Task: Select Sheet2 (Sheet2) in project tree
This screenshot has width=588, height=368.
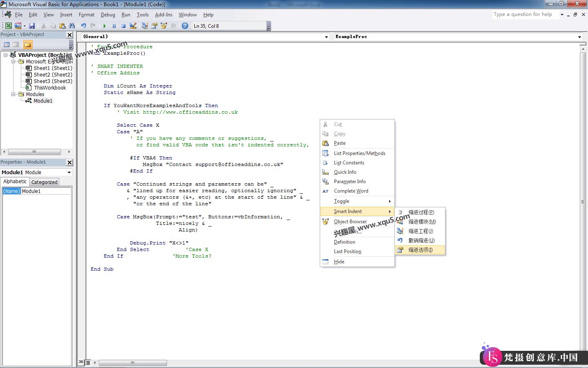Action: pyautogui.click(x=53, y=74)
